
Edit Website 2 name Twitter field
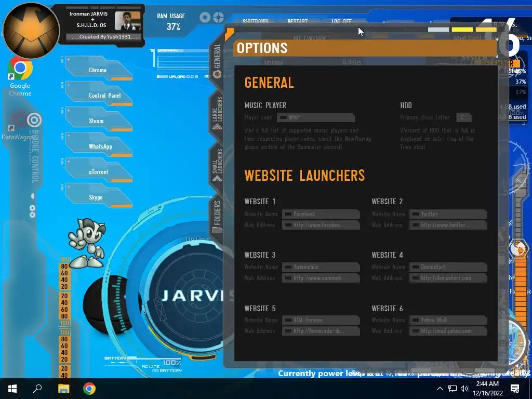pos(448,214)
